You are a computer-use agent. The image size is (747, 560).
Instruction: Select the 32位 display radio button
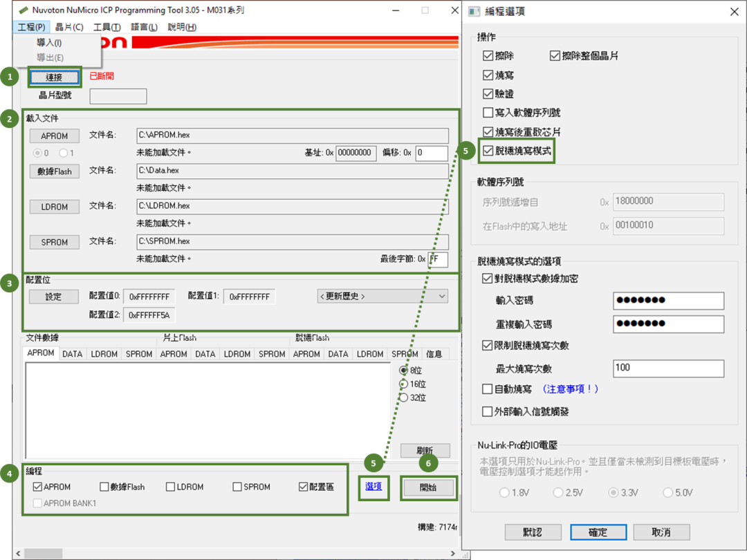(403, 398)
